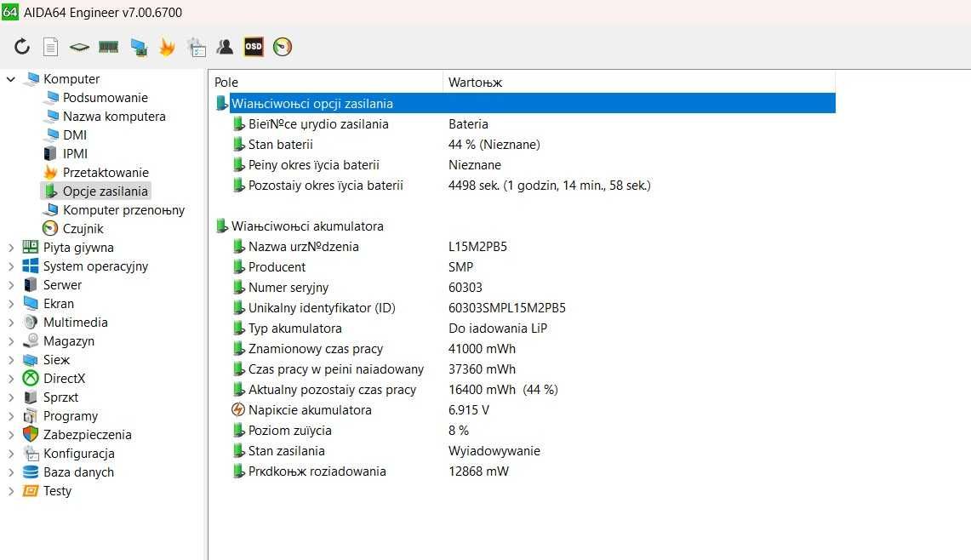Viewport: 971px width, 560px height.
Task: Select Komputer in the tree
Action: [71, 78]
